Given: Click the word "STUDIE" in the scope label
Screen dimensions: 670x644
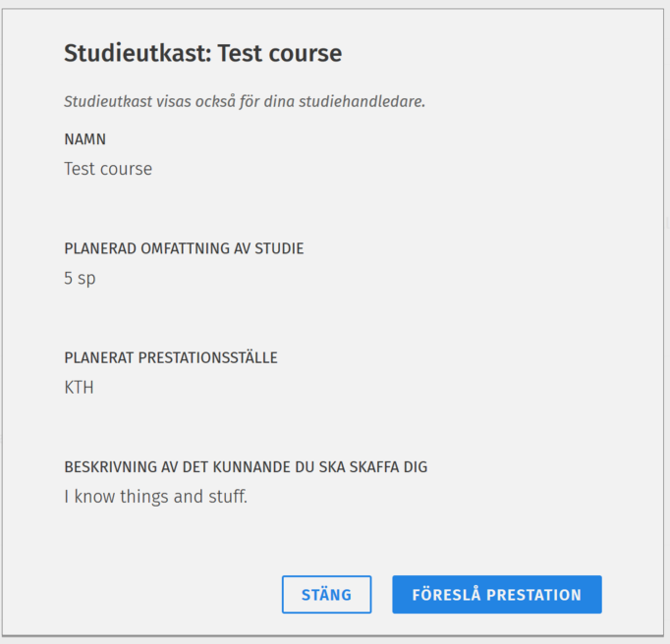Looking at the screenshot, I should point(279,248).
